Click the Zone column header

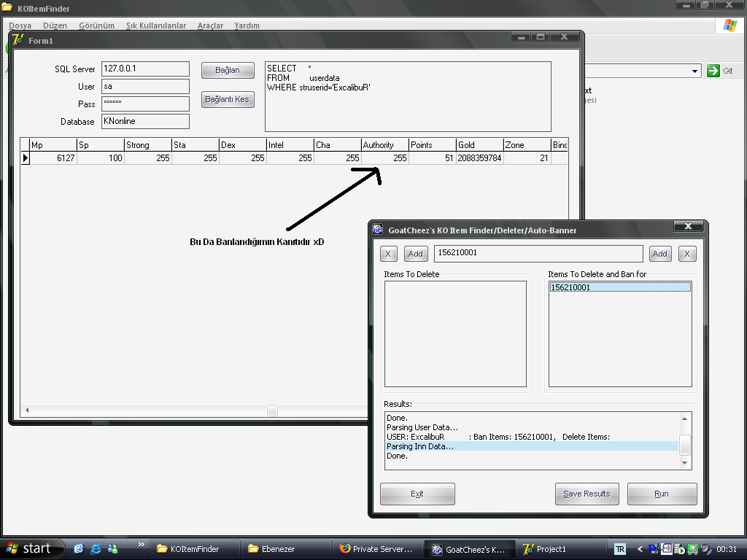coord(527,145)
